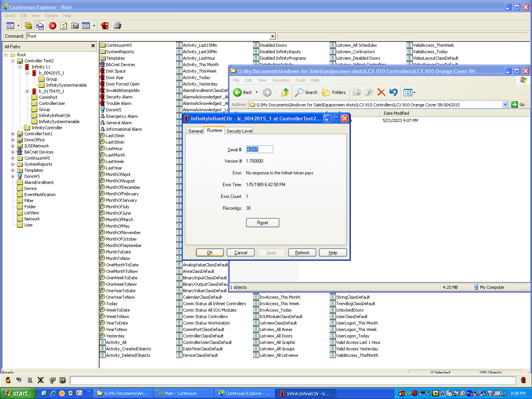Toggle the Folders pane in folder window
Image resolution: width=532 pixels, height=399 pixels.
pyautogui.click(x=334, y=92)
